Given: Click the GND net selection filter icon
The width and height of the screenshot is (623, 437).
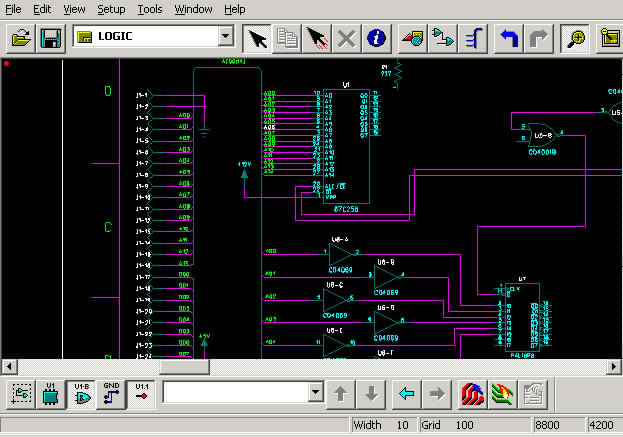Looking at the screenshot, I should click(x=112, y=393).
